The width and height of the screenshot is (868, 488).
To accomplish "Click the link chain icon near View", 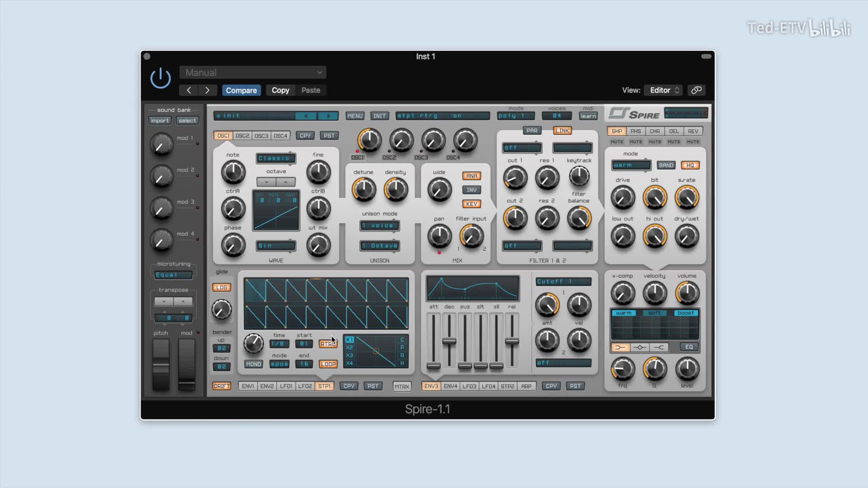I will (696, 90).
